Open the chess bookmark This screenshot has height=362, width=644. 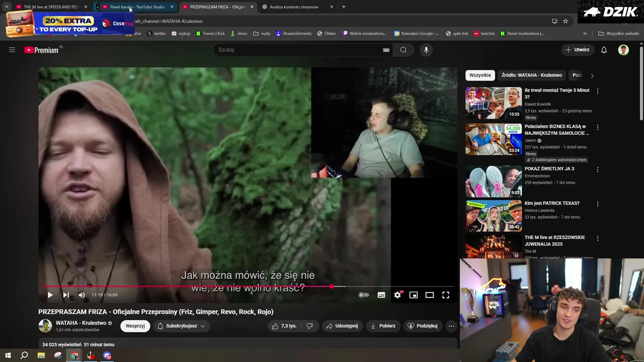(x=239, y=34)
